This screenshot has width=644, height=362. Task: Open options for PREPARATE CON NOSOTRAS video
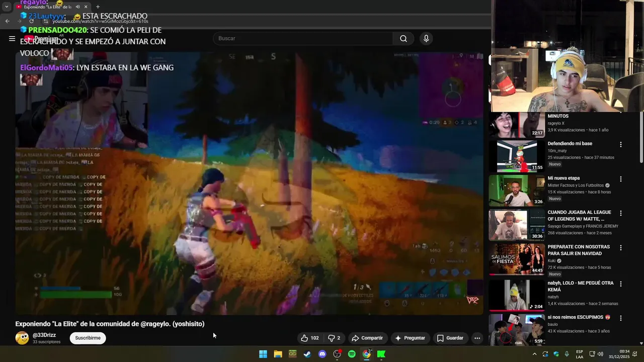point(621,248)
